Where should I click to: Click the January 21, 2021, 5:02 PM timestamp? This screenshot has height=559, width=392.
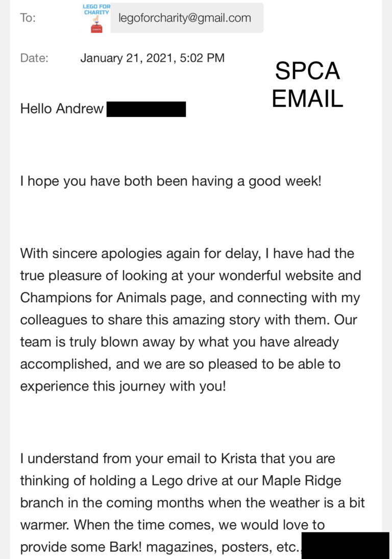tap(153, 58)
